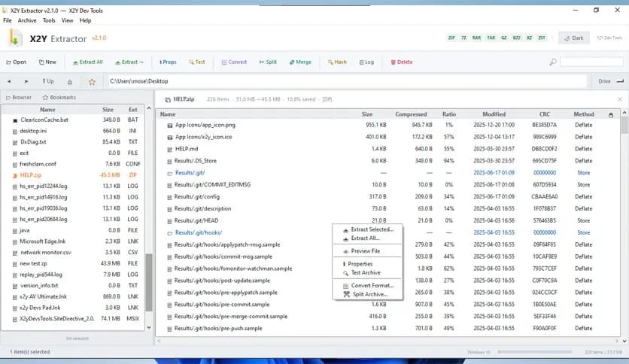Open the Tools menu
Image resolution: width=629 pixels, height=364 pixels.
[x=49, y=20]
